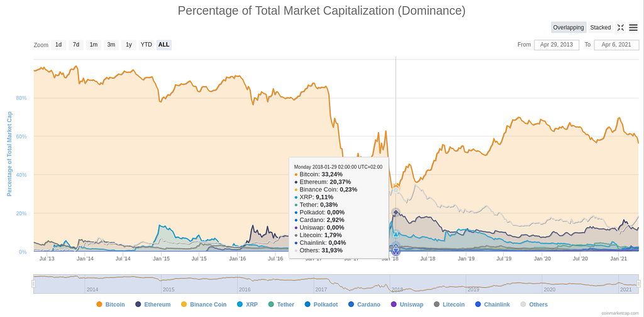The width and height of the screenshot is (644, 317).
Task: Click the XRP legend entry
Action: click(x=247, y=304)
